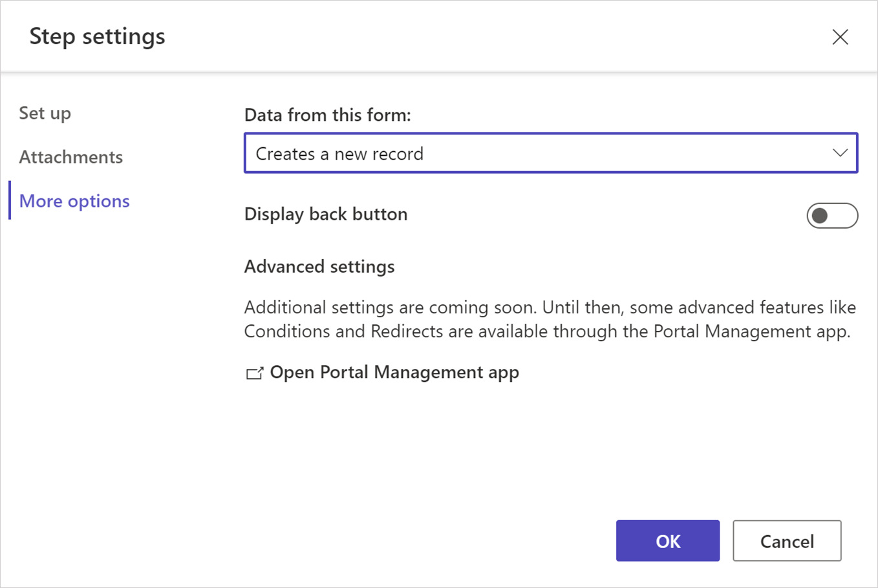Click the dropdown chevron on the form data selector
The image size is (878, 588).
(x=840, y=153)
